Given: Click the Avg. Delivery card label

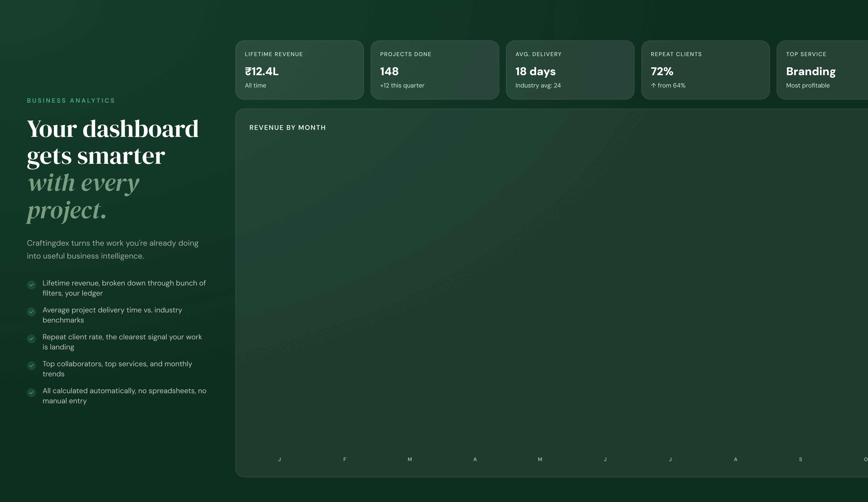Looking at the screenshot, I should tap(538, 54).
